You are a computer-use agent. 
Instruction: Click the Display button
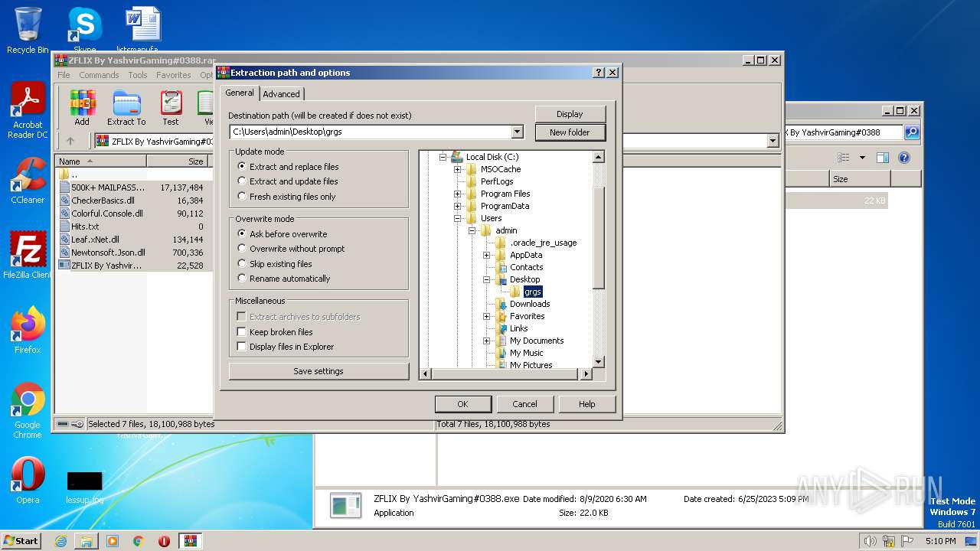point(570,114)
